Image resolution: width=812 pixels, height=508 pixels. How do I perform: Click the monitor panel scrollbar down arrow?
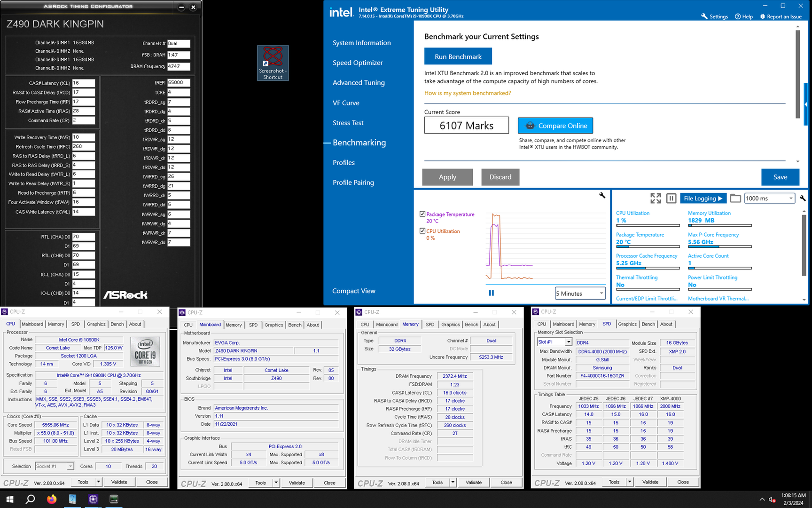[x=804, y=300]
